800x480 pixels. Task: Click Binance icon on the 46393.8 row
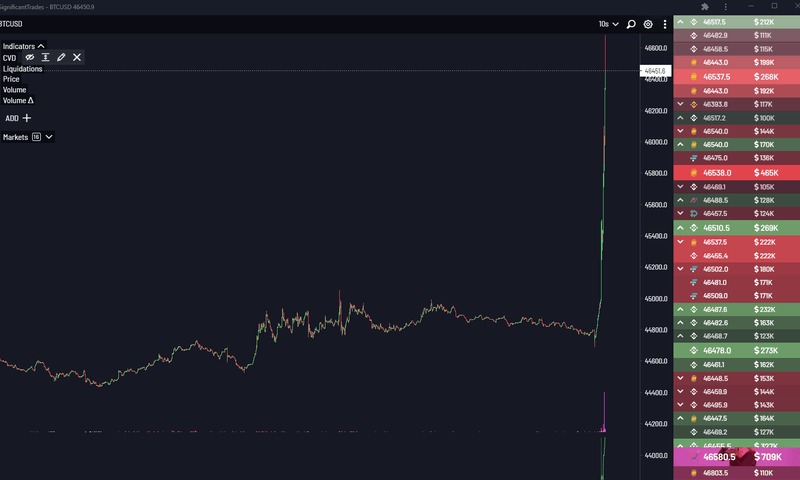694,104
